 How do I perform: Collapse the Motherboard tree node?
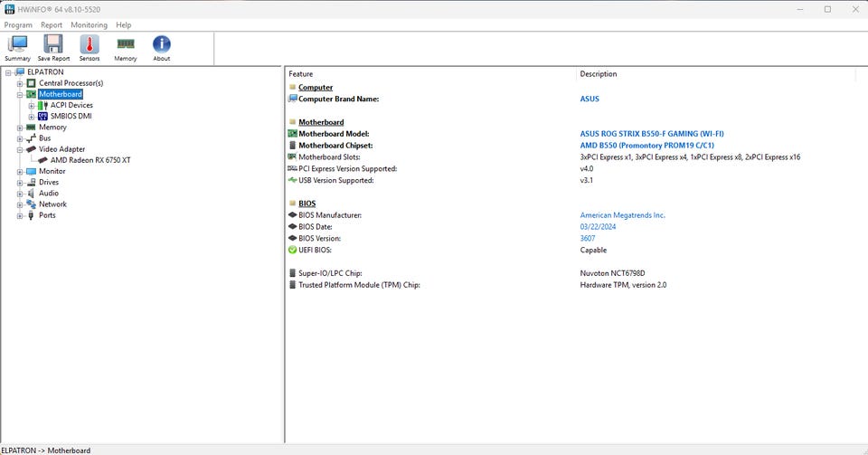(20, 94)
